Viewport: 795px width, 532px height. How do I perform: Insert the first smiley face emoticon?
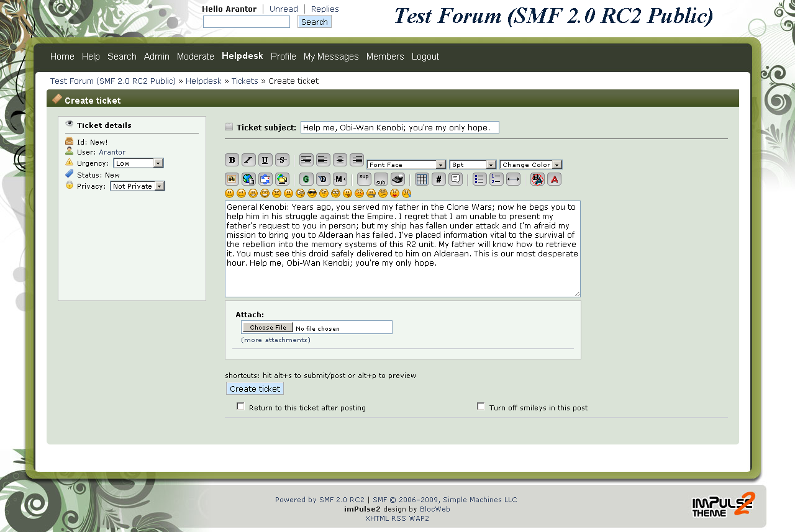tap(230, 194)
